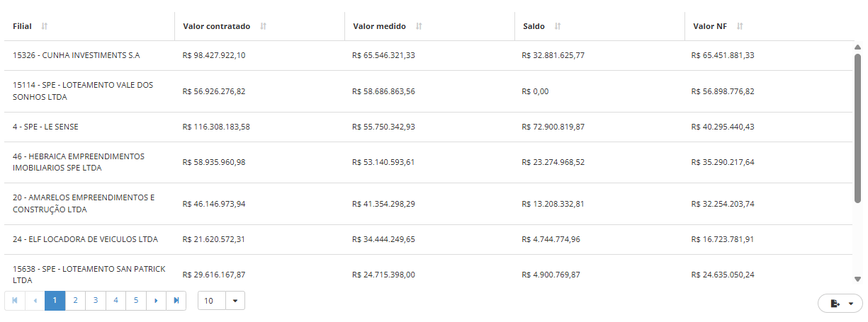Sort by Valor contratado column icon
The height and width of the screenshot is (322, 868).
click(263, 26)
